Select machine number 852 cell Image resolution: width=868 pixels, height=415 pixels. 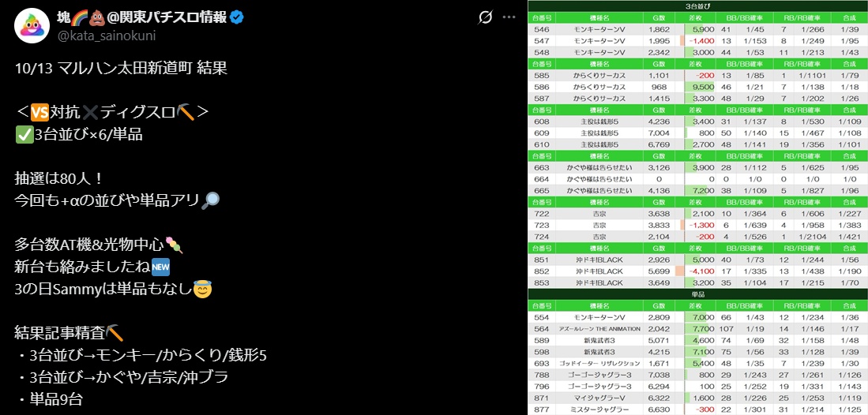543,271
